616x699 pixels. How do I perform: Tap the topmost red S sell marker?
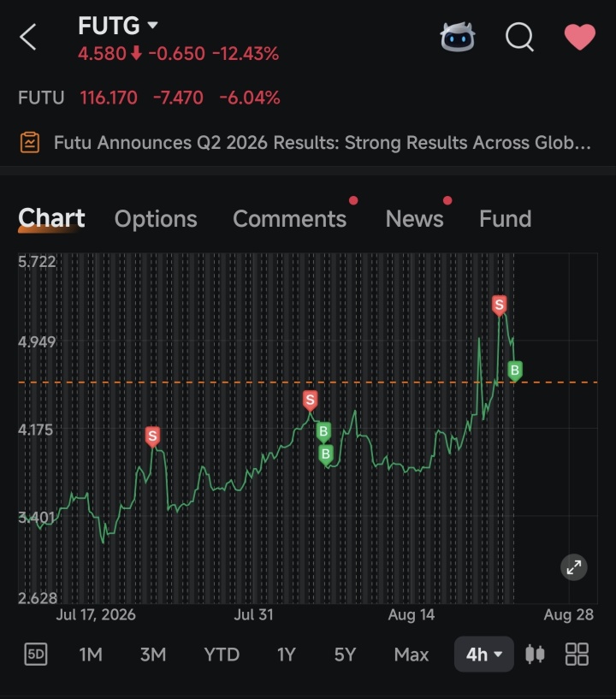[500, 305]
